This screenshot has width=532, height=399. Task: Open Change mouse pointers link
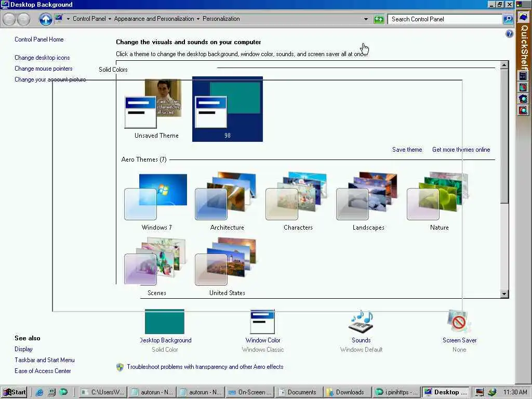pos(44,69)
